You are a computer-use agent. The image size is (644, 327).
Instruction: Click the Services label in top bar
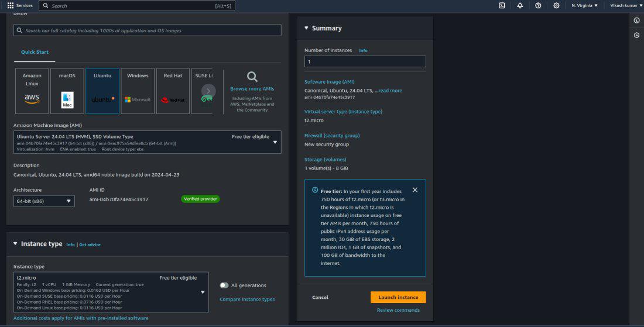(24, 6)
